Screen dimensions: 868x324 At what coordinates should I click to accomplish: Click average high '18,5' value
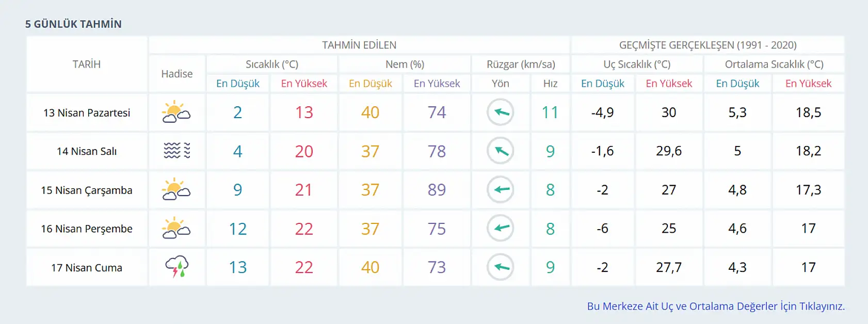[x=808, y=112]
